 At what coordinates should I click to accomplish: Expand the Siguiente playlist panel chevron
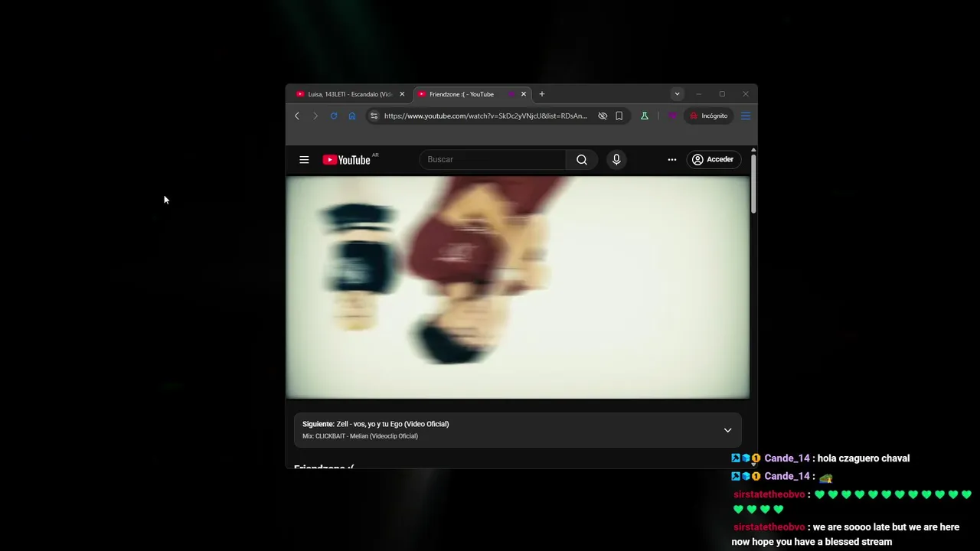click(x=728, y=430)
